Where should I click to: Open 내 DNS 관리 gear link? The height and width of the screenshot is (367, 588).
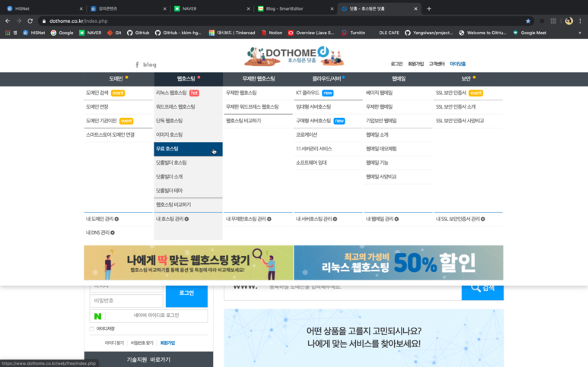[x=100, y=233]
